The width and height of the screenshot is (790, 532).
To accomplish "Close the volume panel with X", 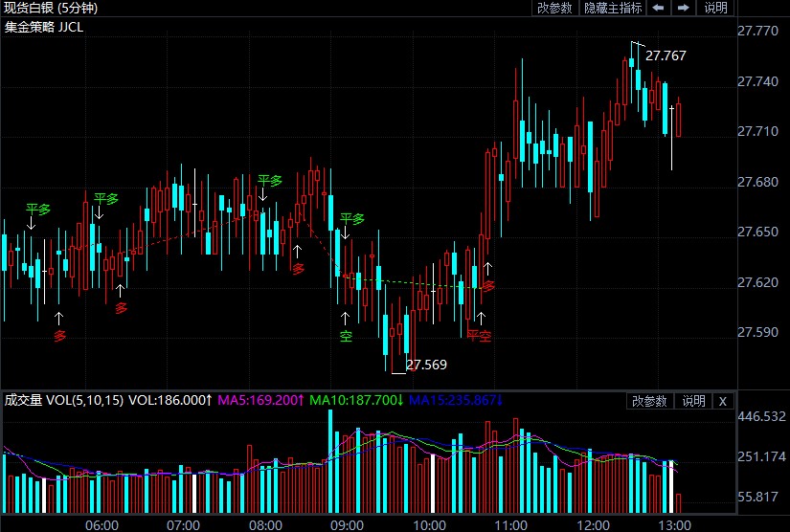I will [722, 401].
